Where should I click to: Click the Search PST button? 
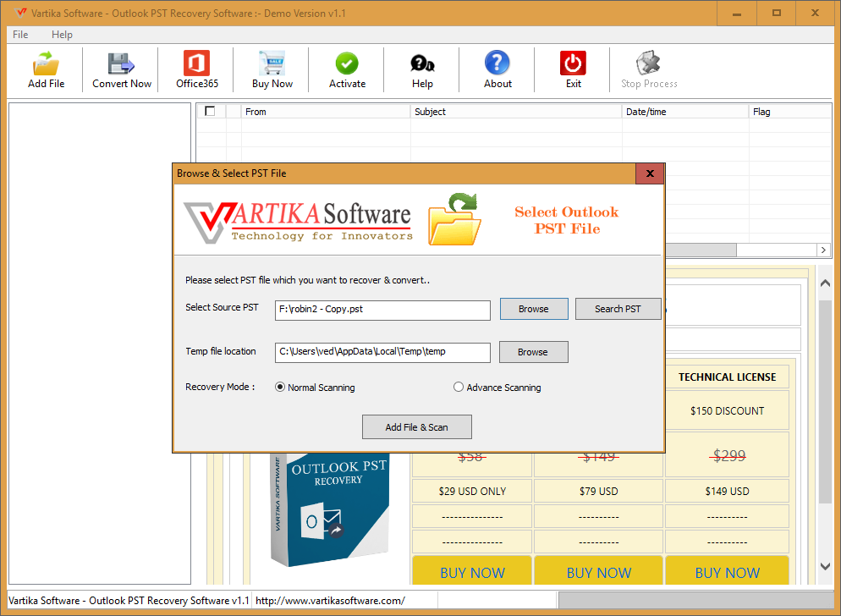pos(618,309)
